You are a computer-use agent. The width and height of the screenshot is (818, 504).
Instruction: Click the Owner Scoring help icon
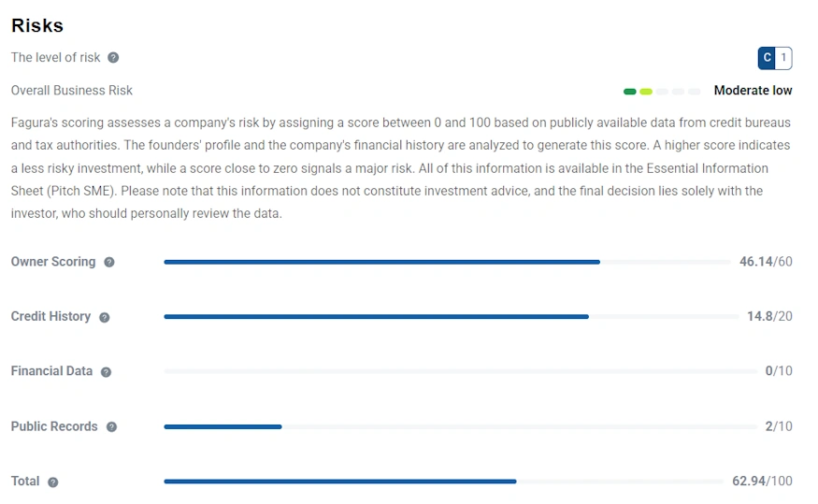click(109, 263)
